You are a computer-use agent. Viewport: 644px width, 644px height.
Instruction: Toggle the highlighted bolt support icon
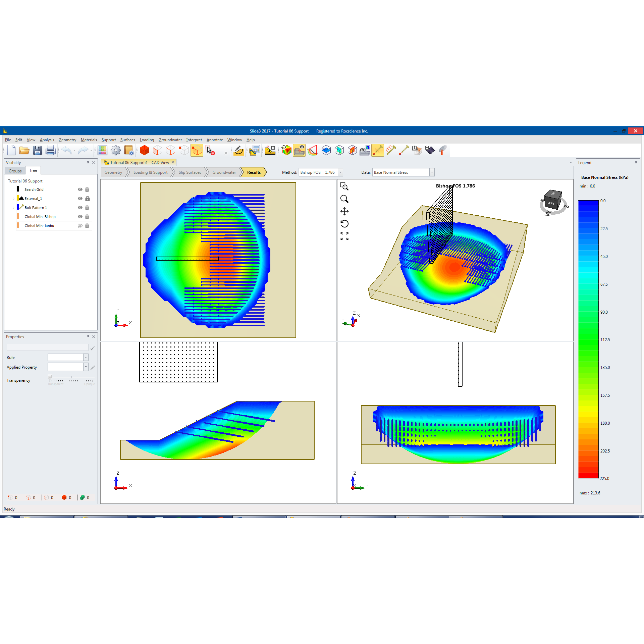click(378, 150)
